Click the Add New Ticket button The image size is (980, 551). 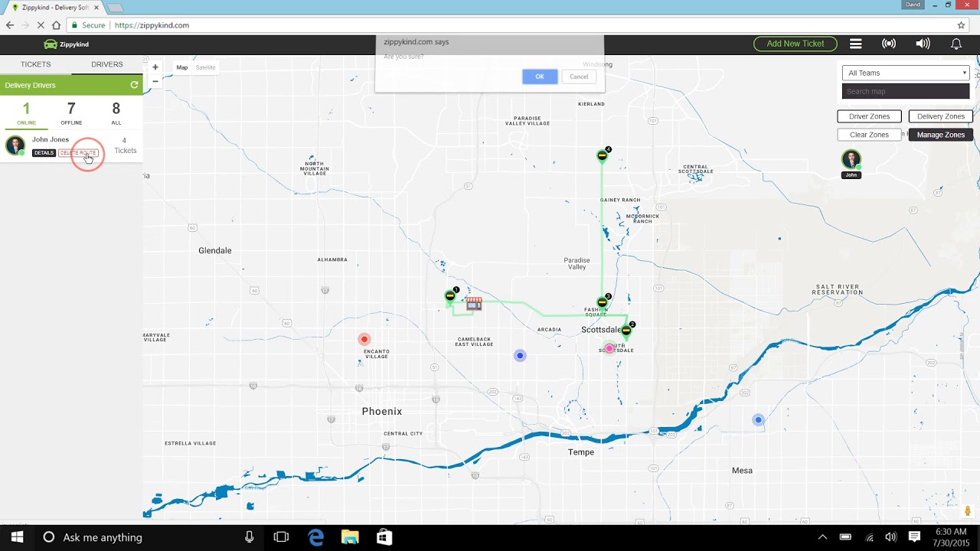pos(795,44)
